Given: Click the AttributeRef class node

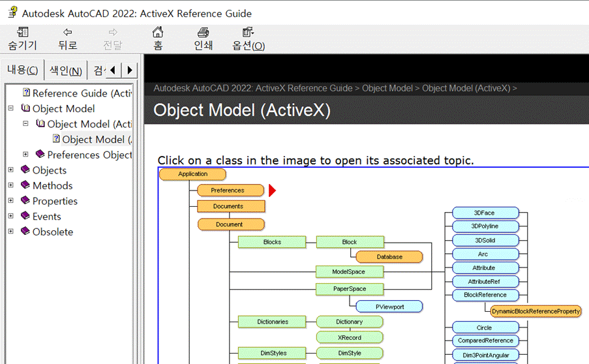Looking at the screenshot, I should tap(485, 281).
